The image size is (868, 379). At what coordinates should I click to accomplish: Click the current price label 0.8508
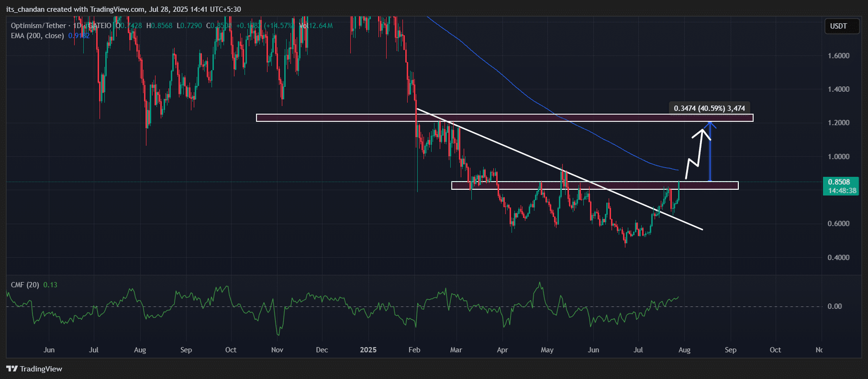click(x=841, y=182)
